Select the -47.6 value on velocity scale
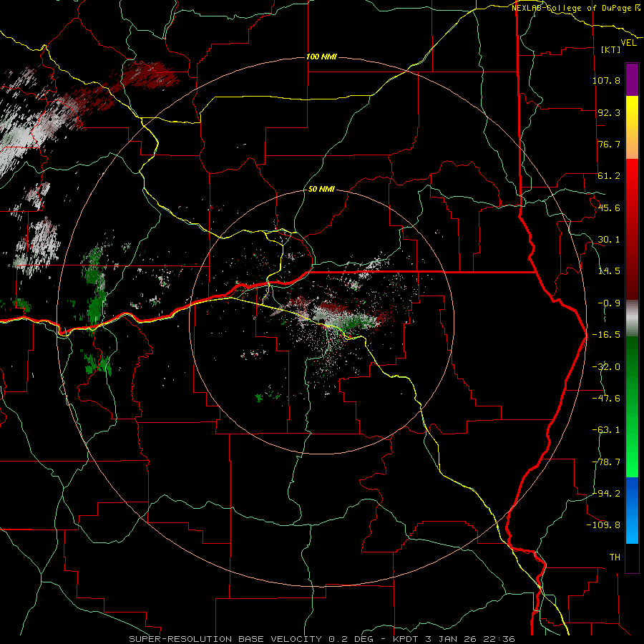The height and width of the screenshot is (644, 644). pyautogui.click(x=606, y=399)
